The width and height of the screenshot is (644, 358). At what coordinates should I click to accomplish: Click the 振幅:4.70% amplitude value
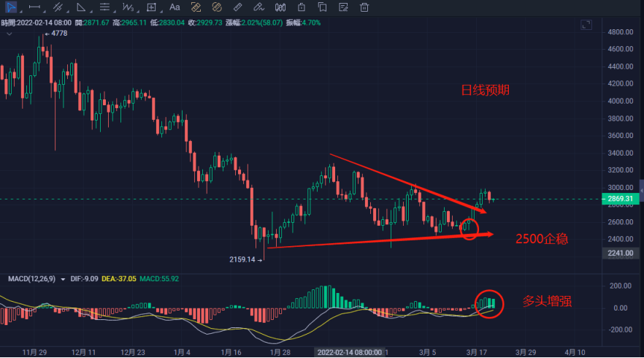(x=303, y=23)
